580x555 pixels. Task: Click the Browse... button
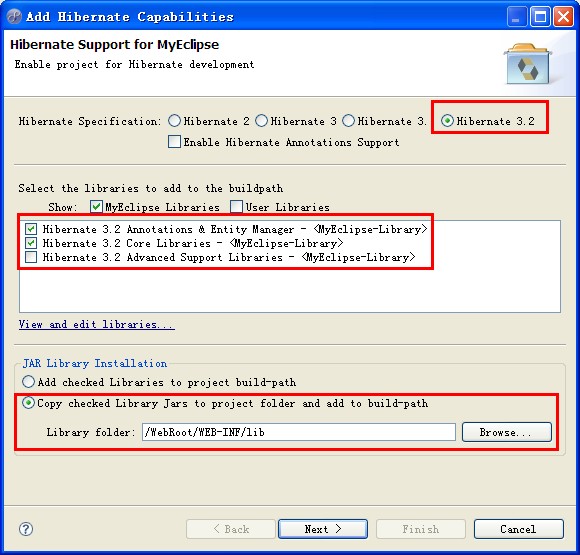506,432
